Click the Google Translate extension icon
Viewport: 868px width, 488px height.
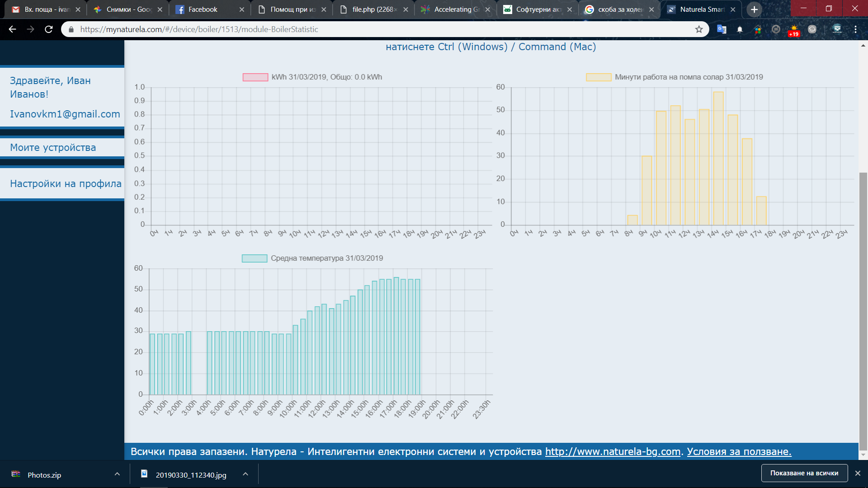(722, 29)
